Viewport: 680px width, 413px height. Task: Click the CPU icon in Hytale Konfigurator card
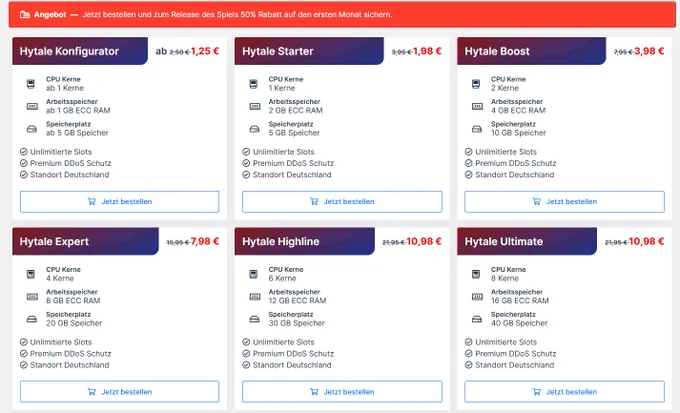(x=31, y=84)
